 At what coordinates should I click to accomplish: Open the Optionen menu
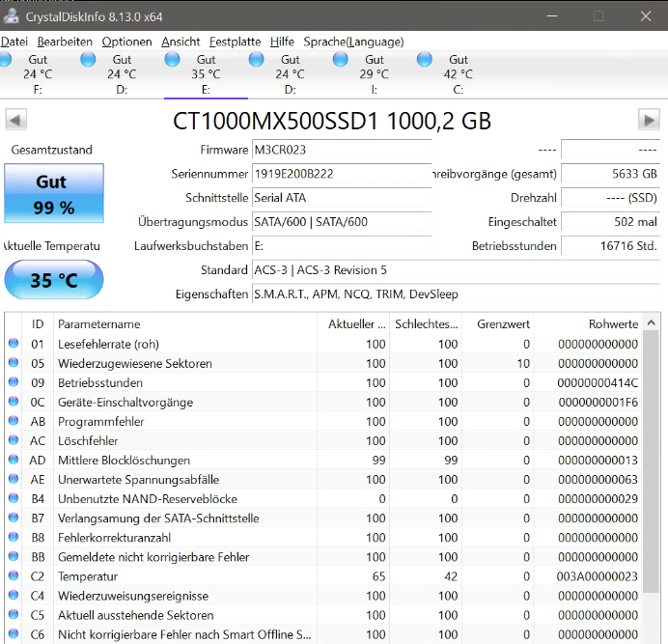tap(127, 42)
